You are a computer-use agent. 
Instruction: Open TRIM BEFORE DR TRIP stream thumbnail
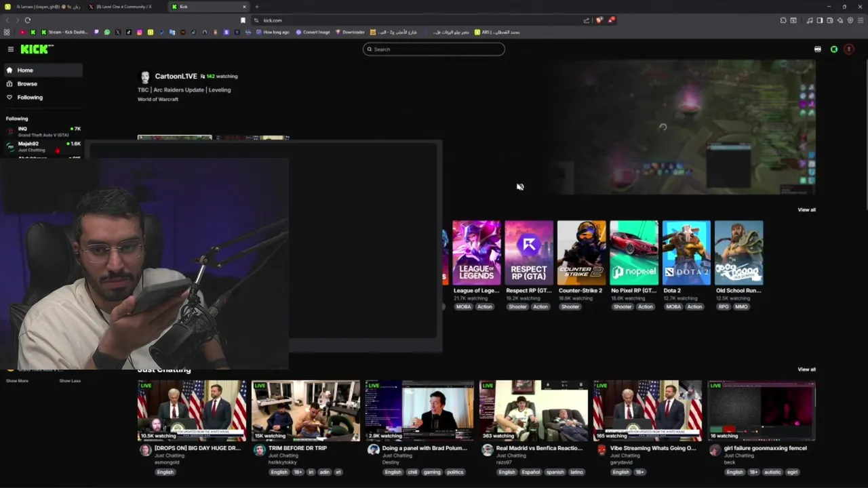click(x=306, y=411)
